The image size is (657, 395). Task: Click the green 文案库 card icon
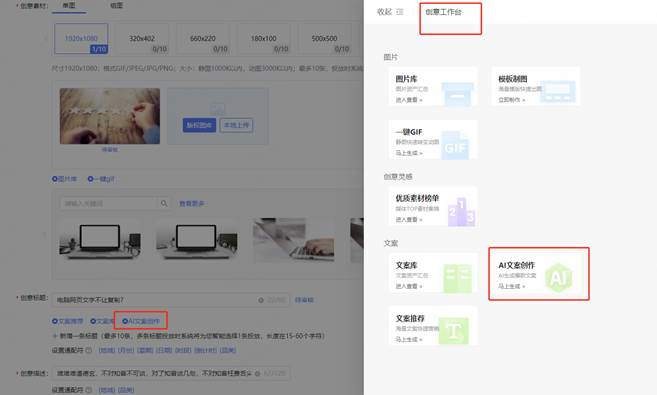tap(458, 278)
